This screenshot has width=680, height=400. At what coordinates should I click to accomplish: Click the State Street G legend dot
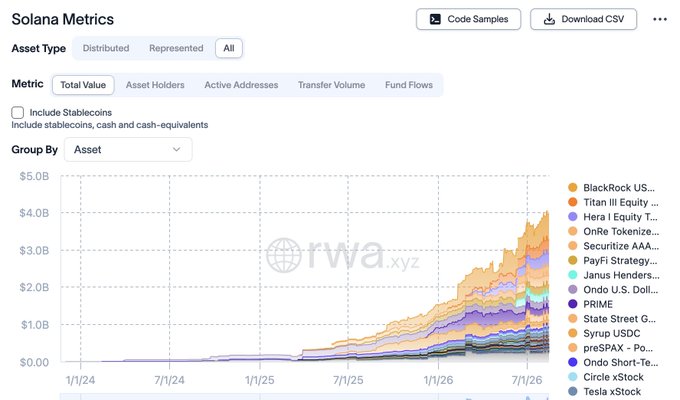coord(572,319)
